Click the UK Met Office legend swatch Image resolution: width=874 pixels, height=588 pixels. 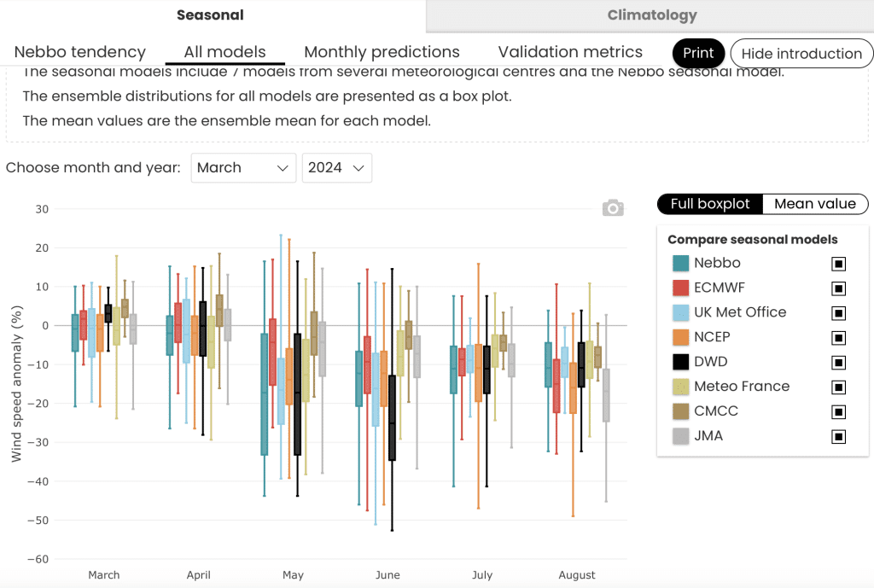(680, 312)
